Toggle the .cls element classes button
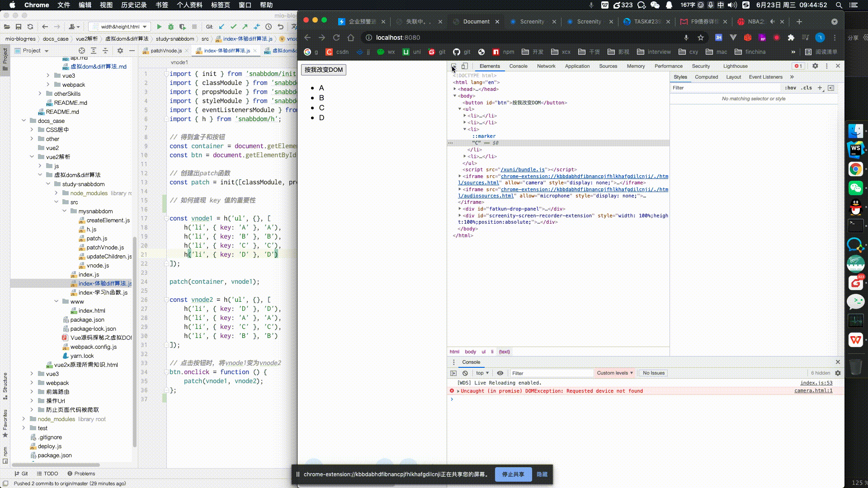868x488 pixels. pyautogui.click(x=807, y=88)
